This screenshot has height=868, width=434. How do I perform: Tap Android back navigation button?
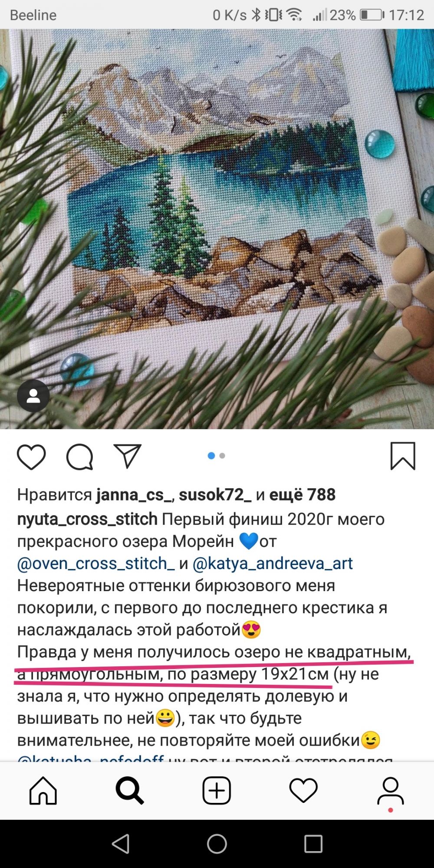(x=121, y=844)
